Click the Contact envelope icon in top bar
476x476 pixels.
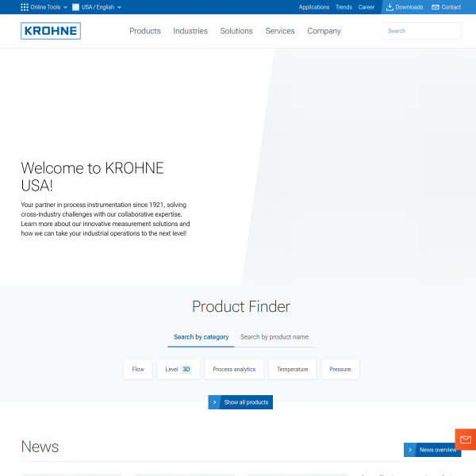436,7
